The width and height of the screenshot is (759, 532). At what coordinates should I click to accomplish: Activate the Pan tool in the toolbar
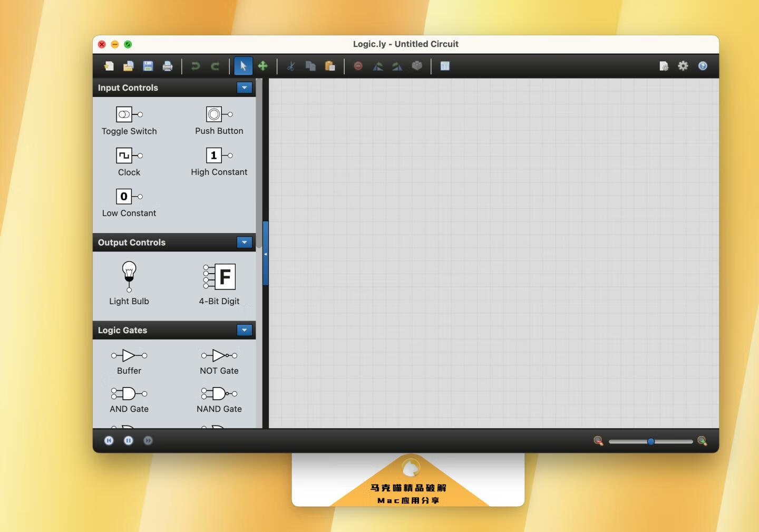[263, 66]
